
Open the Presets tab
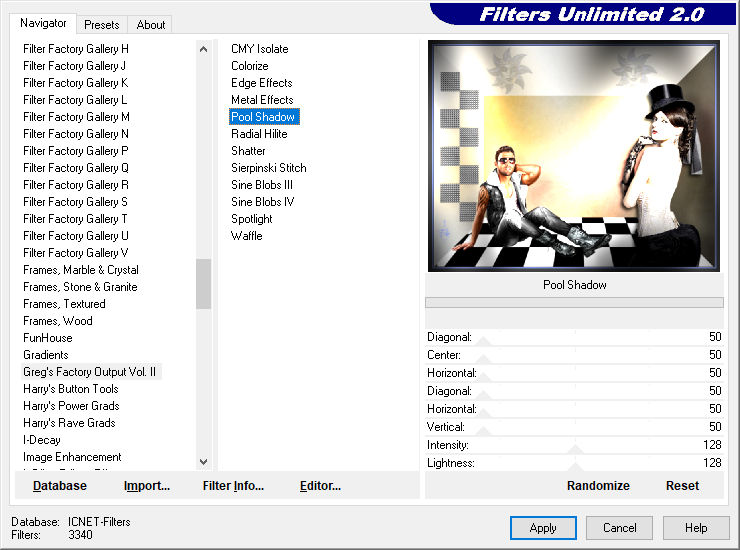[101, 25]
